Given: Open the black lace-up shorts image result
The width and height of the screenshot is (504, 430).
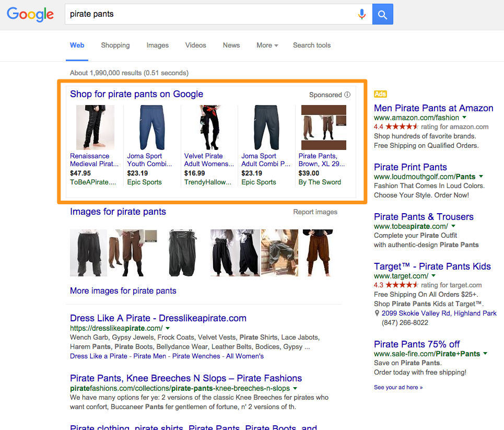Looking at the screenshot, I should [182, 253].
